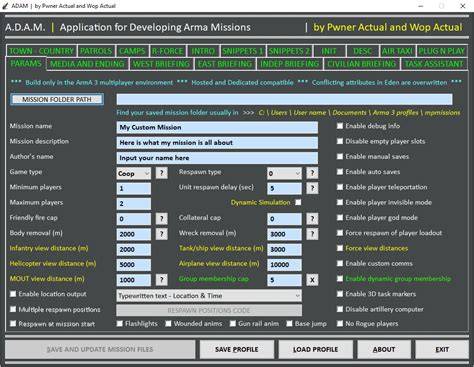Switch to WEST BRIEFING tab
The width and height of the screenshot is (474, 367).
161,64
